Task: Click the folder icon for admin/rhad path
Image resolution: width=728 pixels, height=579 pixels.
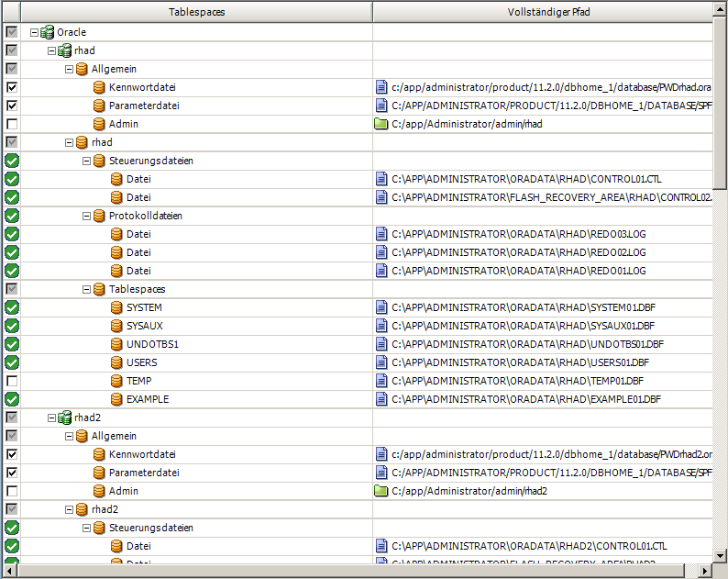Action: pyautogui.click(x=381, y=124)
